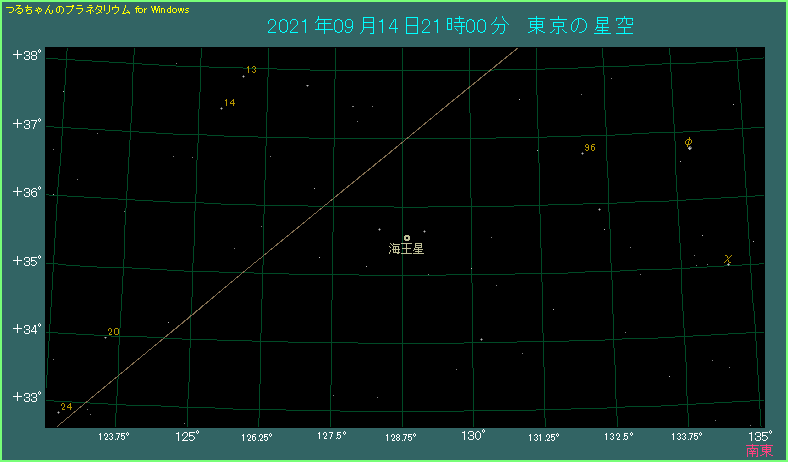Click the chi (χ) star symbol
This screenshot has width=788, height=462.
pyautogui.click(x=728, y=261)
